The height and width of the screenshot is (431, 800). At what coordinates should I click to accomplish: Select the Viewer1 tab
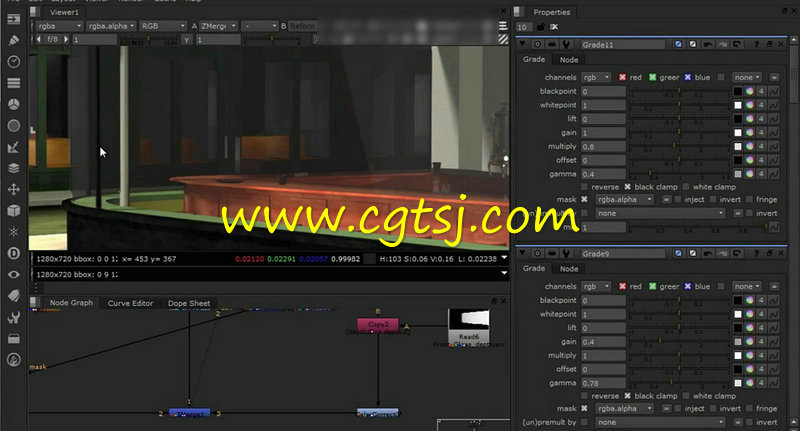(64, 12)
